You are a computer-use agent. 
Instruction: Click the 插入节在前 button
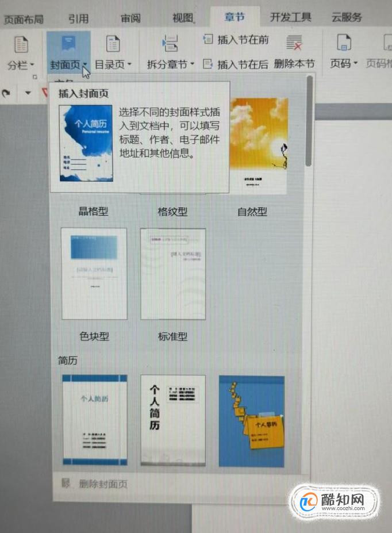click(x=236, y=40)
